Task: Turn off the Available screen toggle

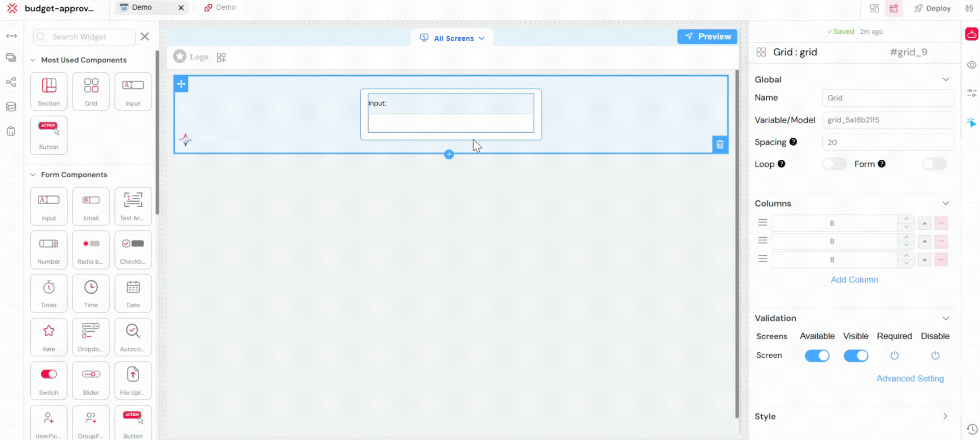Action: [817, 356]
